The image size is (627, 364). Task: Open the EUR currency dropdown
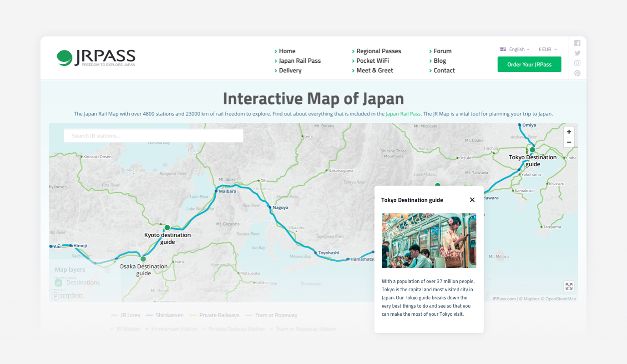click(547, 49)
